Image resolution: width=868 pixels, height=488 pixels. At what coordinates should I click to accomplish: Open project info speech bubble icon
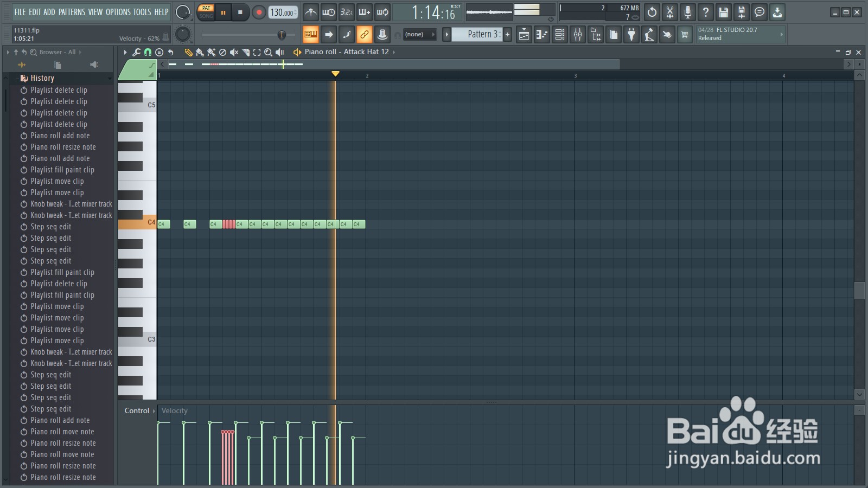(759, 12)
